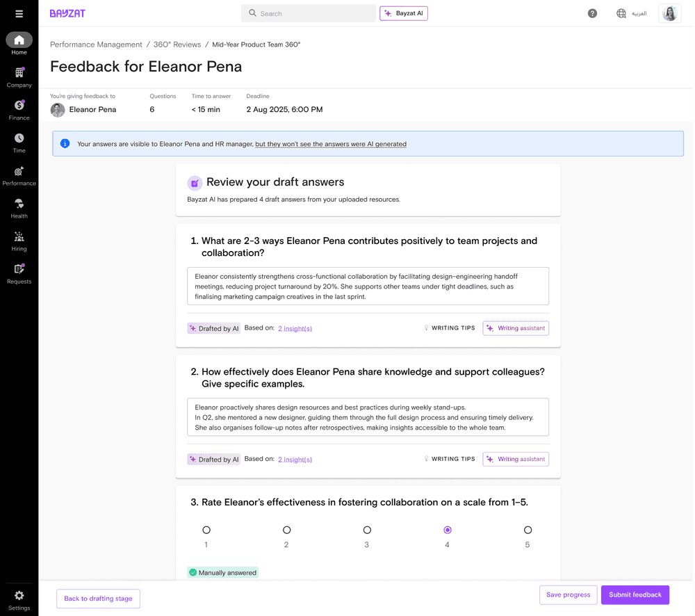This screenshot has height=616, width=695.
Task: Select the Hiring icon in sidebar
Action: tap(19, 239)
